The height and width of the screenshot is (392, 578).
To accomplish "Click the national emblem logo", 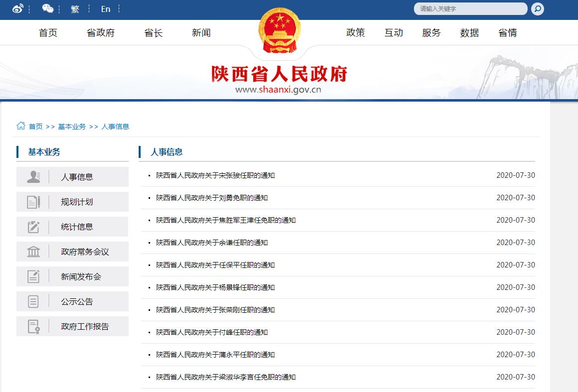I will 279,32.
